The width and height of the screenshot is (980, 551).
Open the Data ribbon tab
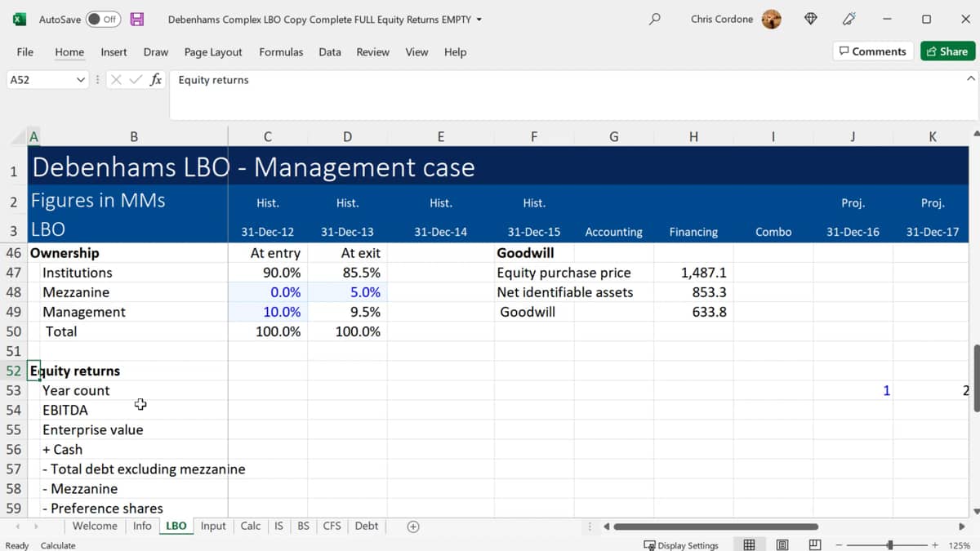330,51
